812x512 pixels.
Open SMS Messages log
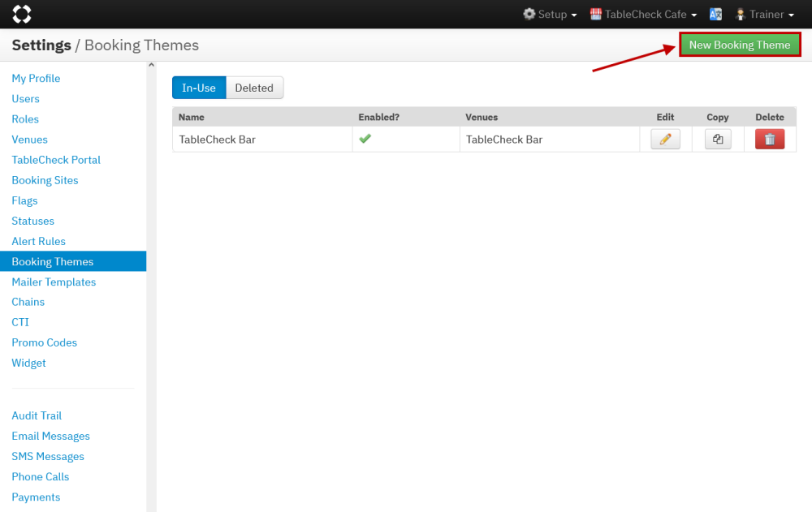coord(48,456)
